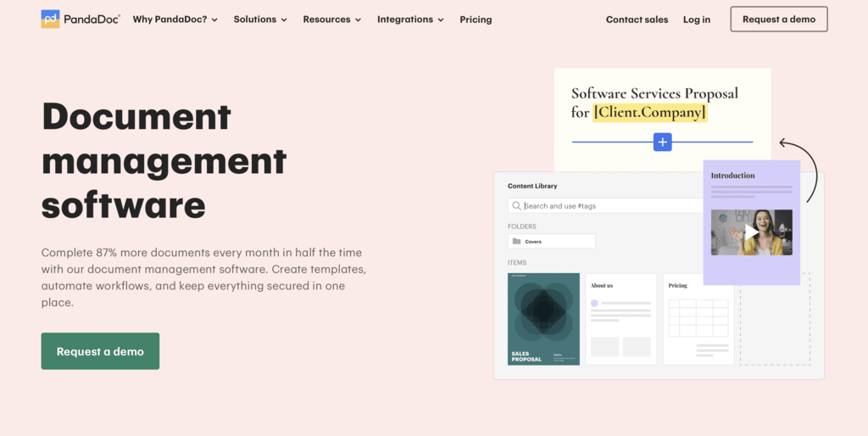Click the Log in link
The height and width of the screenshot is (436, 868).
[x=697, y=20]
